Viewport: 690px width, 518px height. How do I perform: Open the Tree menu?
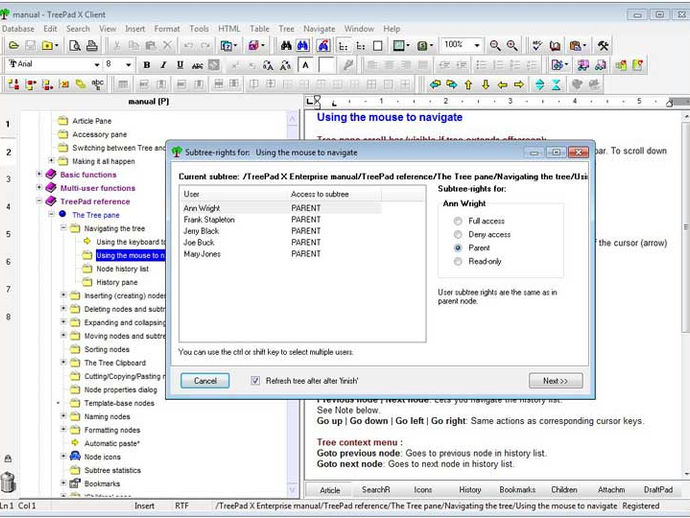286,29
